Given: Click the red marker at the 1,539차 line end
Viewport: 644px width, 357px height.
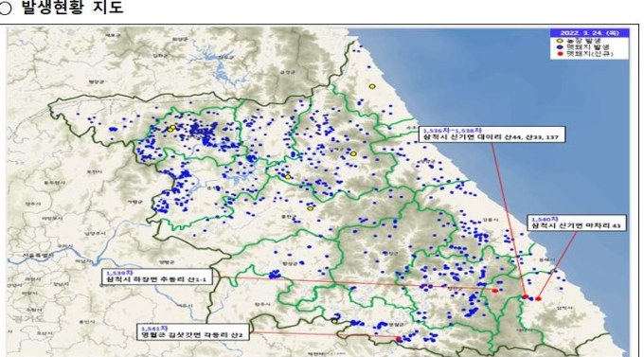Looking at the screenshot, I should pyautogui.click(x=495, y=291).
